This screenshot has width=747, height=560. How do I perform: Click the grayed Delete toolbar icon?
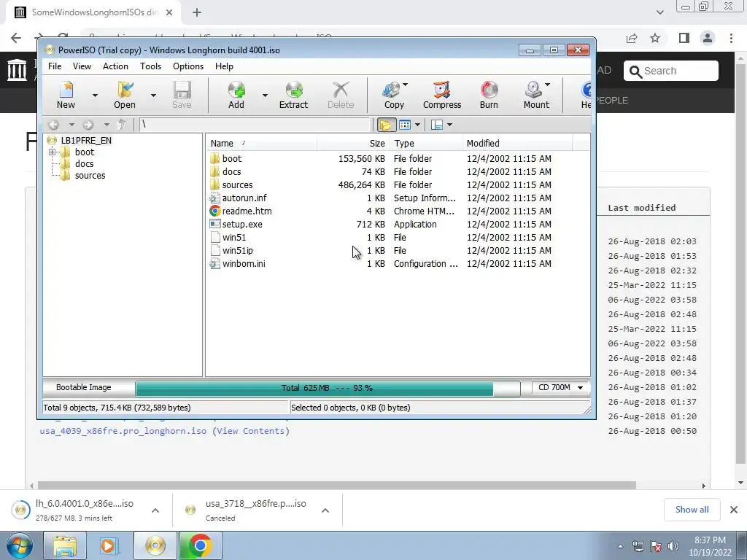[341, 96]
